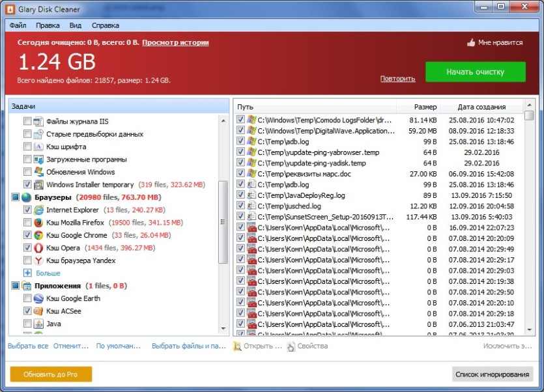The height and width of the screenshot is (392, 544).
Task: Click the Свойства properties icon
Action: coord(291,346)
